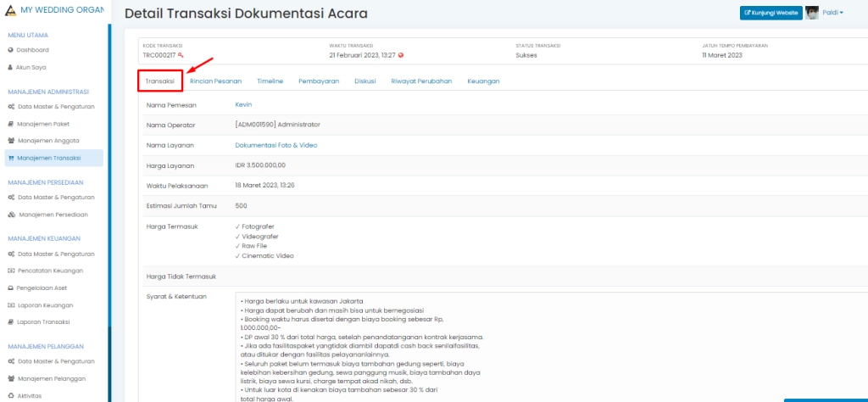Click the Manajemen Anggota people icon
The width and height of the screenshot is (868, 402).
10,141
